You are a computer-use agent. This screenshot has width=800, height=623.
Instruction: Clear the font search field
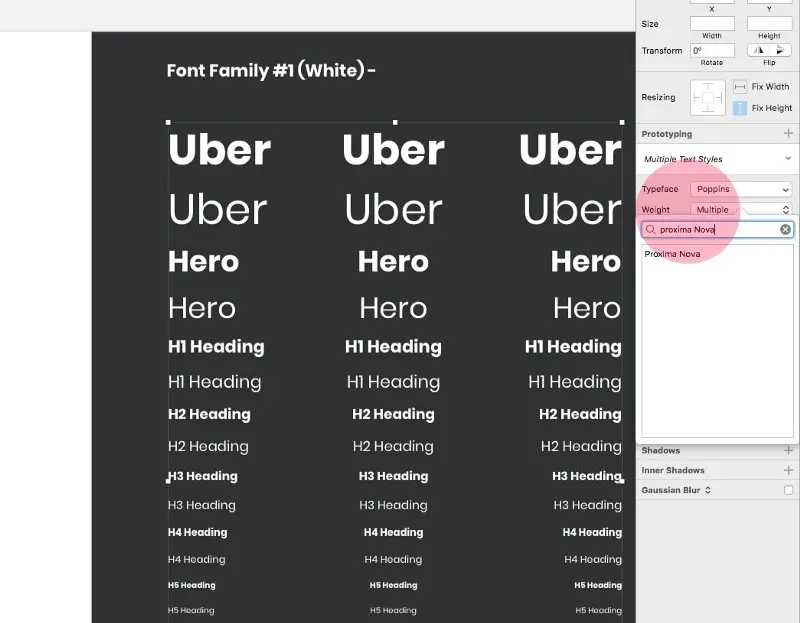pyautogui.click(x=785, y=230)
